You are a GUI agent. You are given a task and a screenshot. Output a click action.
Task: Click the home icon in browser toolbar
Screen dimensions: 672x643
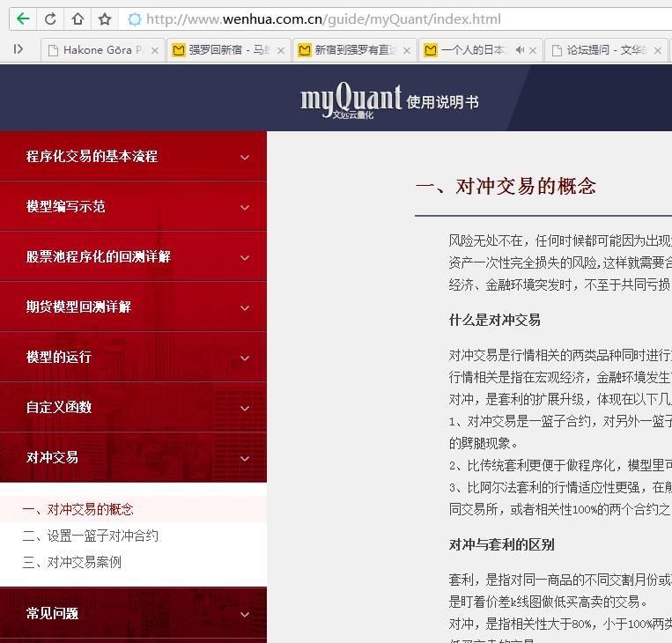[78, 18]
